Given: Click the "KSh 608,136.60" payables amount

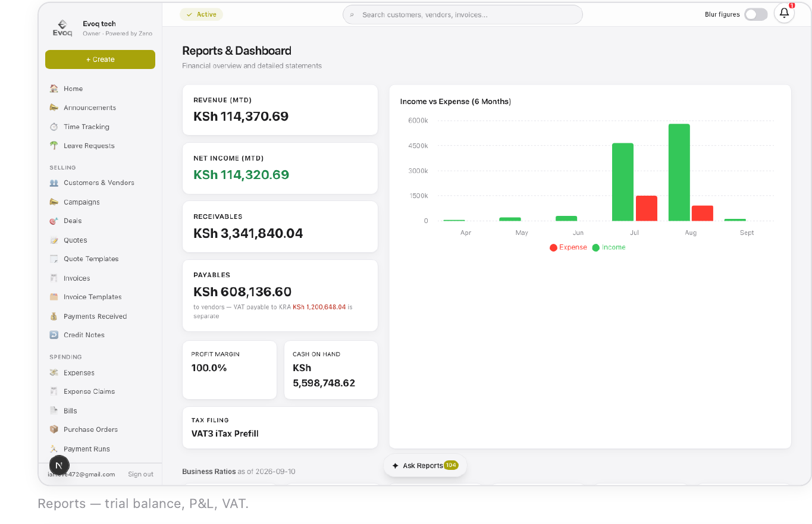Looking at the screenshot, I should click(243, 292).
